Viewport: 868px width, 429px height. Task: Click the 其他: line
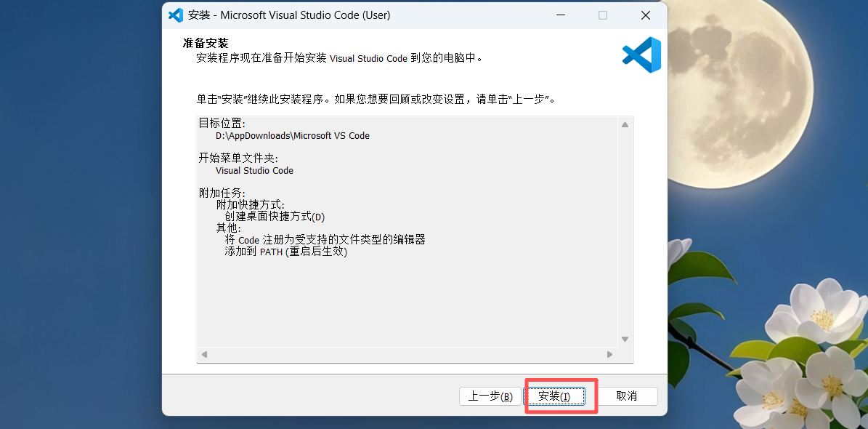229,228
